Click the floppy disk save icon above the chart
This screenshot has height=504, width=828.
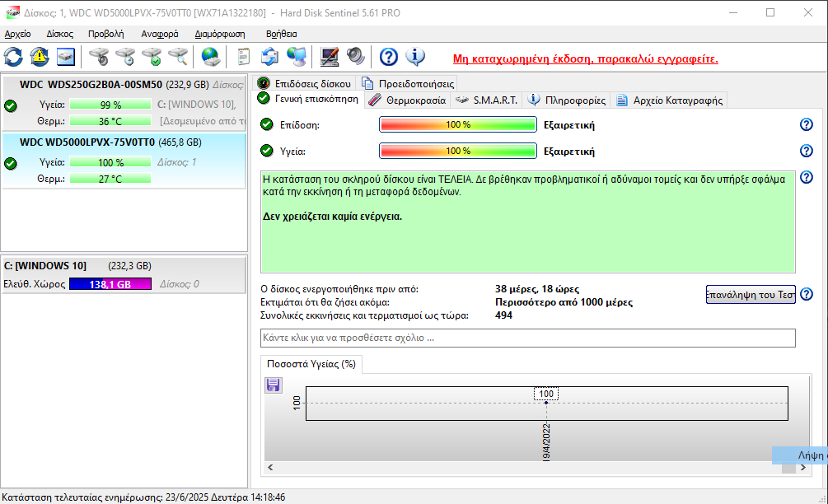(x=273, y=385)
